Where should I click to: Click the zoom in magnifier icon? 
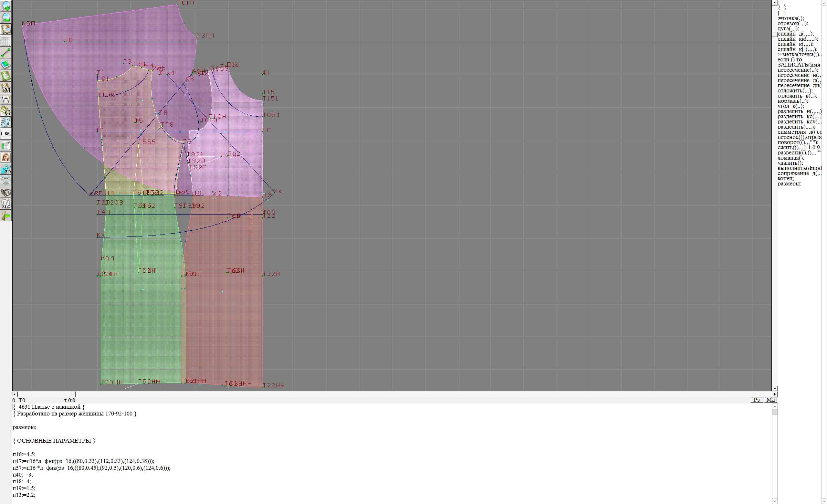pyautogui.click(x=6, y=6)
